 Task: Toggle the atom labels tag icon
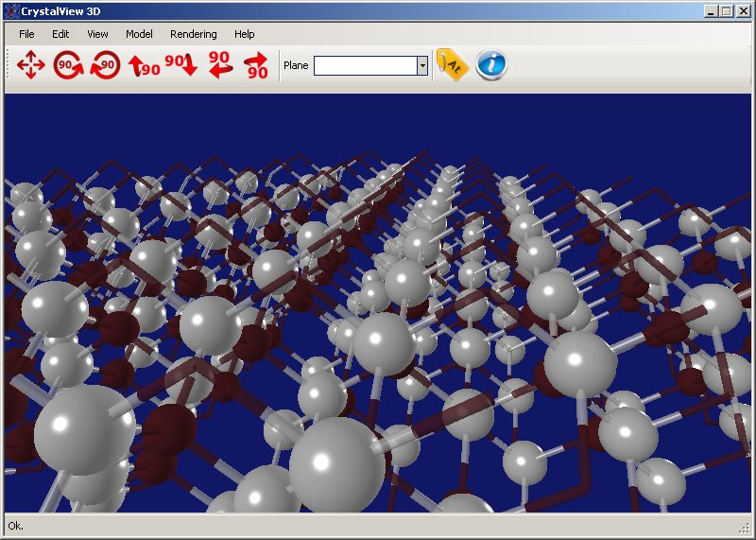point(453,64)
